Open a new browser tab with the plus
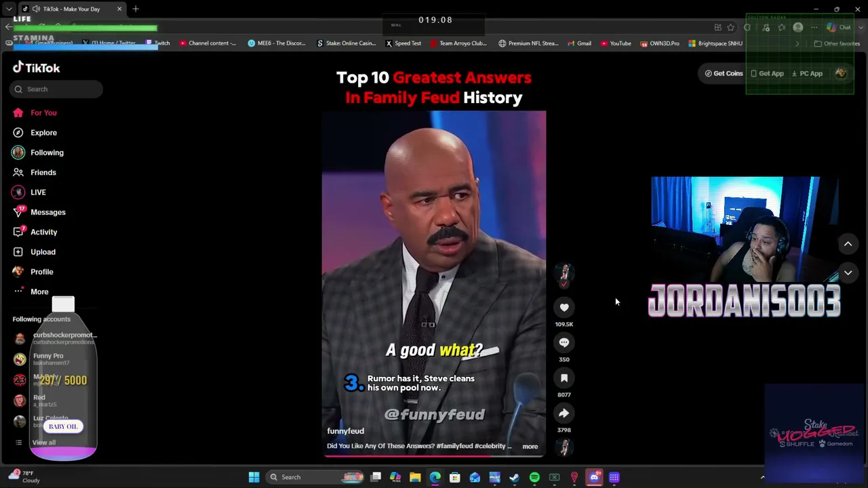 [136, 9]
